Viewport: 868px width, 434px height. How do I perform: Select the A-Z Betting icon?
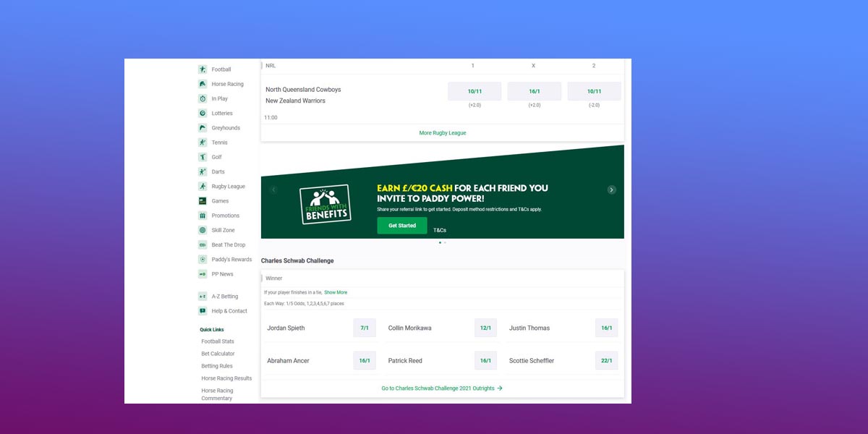pos(203,297)
